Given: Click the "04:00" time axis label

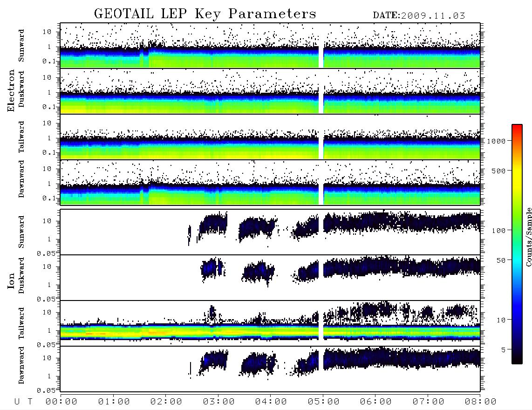Looking at the screenshot, I should [x=271, y=402].
